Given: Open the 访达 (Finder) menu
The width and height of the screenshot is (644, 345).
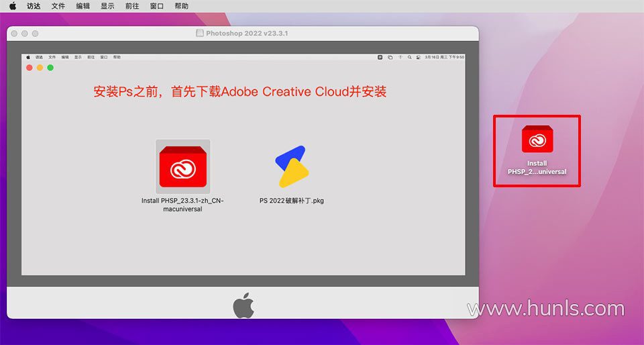Looking at the screenshot, I should click(34, 6).
